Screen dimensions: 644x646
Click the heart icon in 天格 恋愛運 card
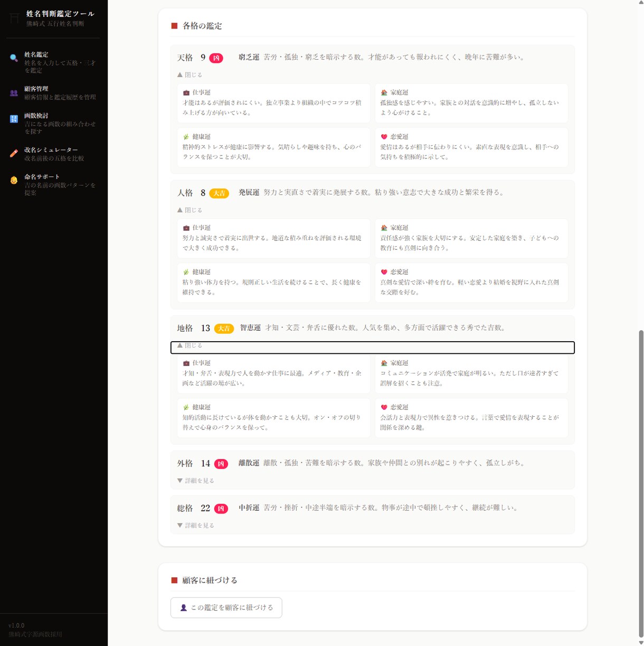[x=384, y=137]
